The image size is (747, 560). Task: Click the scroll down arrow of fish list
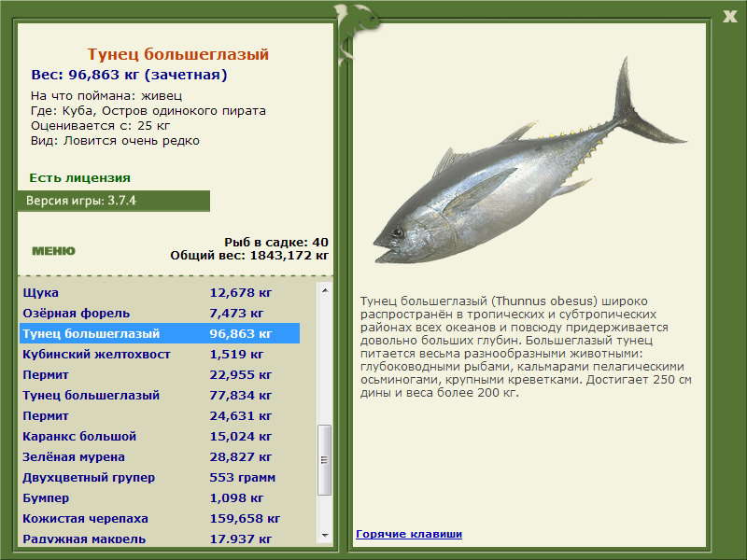point(325,536)
